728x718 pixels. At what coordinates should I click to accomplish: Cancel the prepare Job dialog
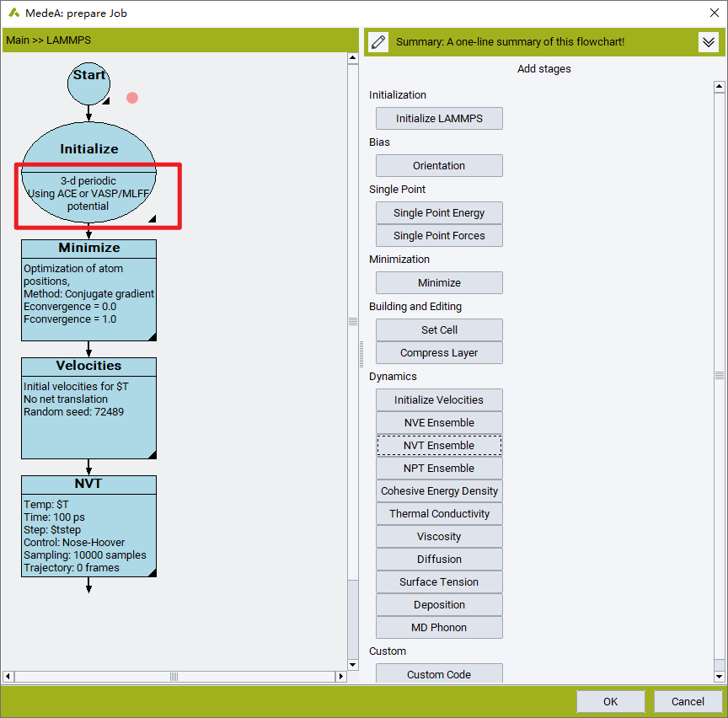pos(688,701)
